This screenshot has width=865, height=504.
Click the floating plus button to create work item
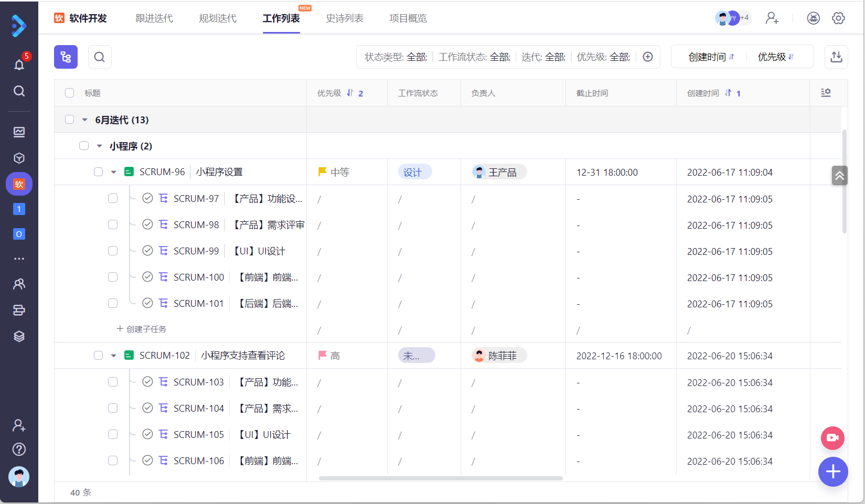pyautogui.click(x=833, y=471)
